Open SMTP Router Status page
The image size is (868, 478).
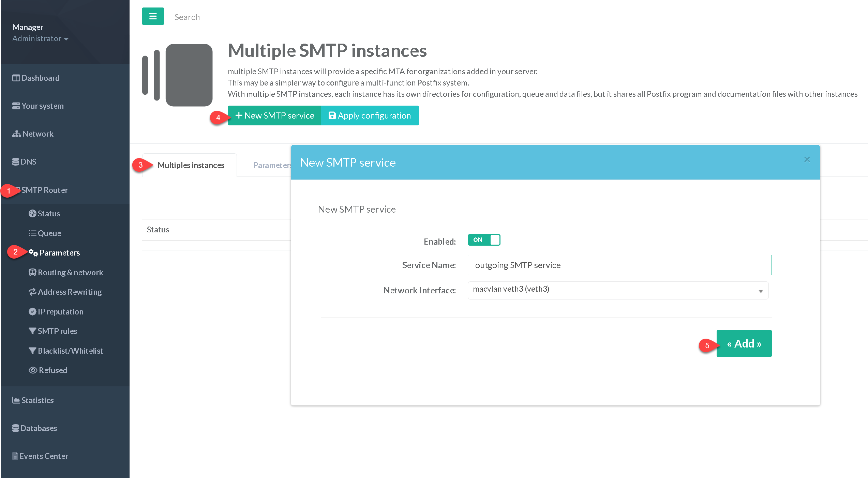48,214
